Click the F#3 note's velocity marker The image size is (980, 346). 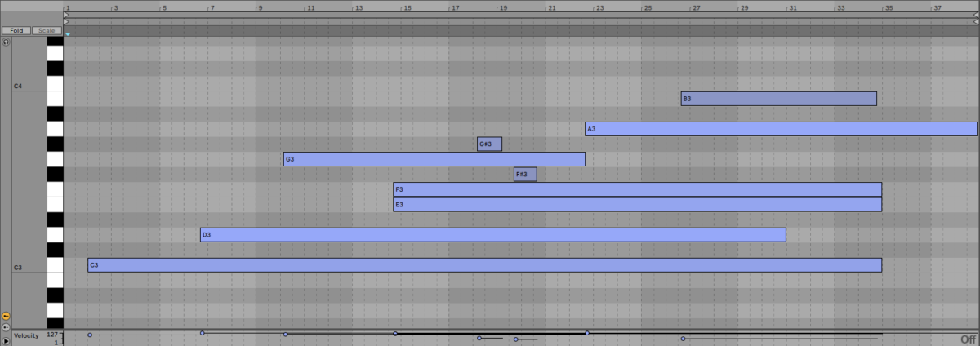(x=515, y=339)
